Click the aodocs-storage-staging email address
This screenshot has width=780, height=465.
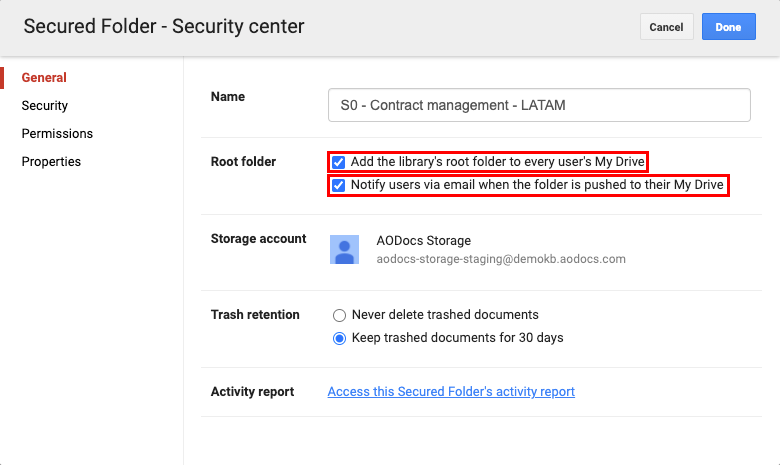click(x=501, y=259)
